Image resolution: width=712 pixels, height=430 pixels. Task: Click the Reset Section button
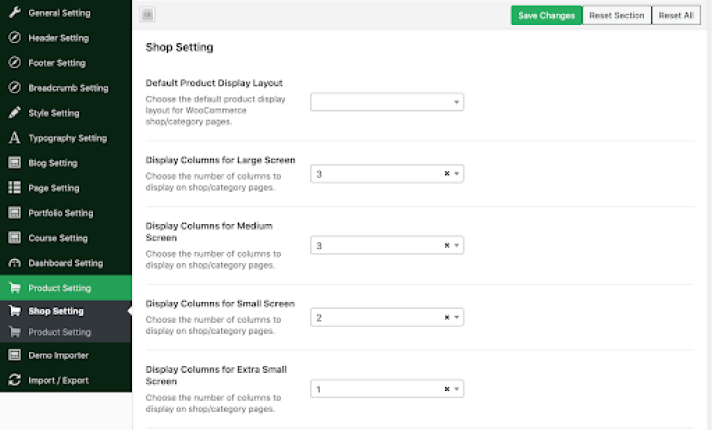pyautogui.click(x=617, y=15)
